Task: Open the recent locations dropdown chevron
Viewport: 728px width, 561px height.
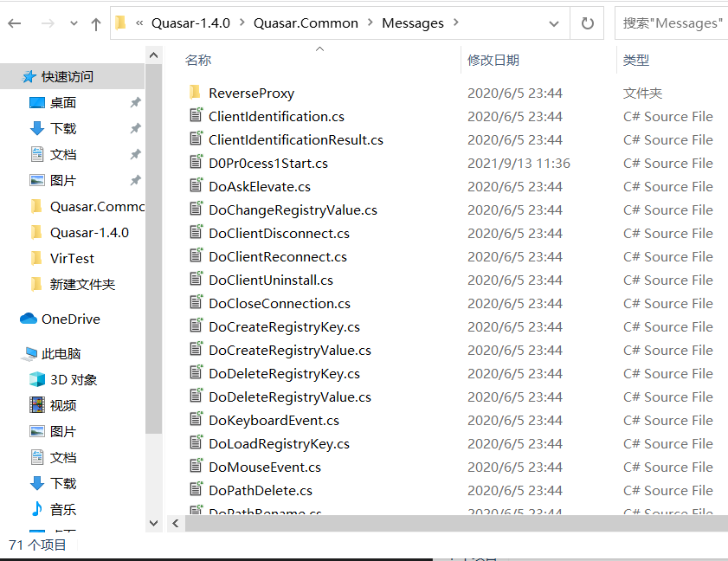Action: [74, 23]
